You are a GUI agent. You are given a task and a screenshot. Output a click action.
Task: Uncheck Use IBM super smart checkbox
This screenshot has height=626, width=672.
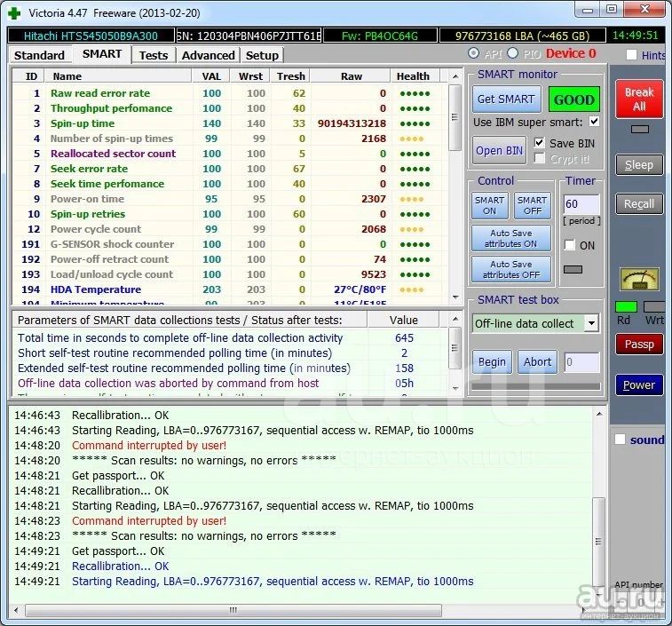click(594, 122)
